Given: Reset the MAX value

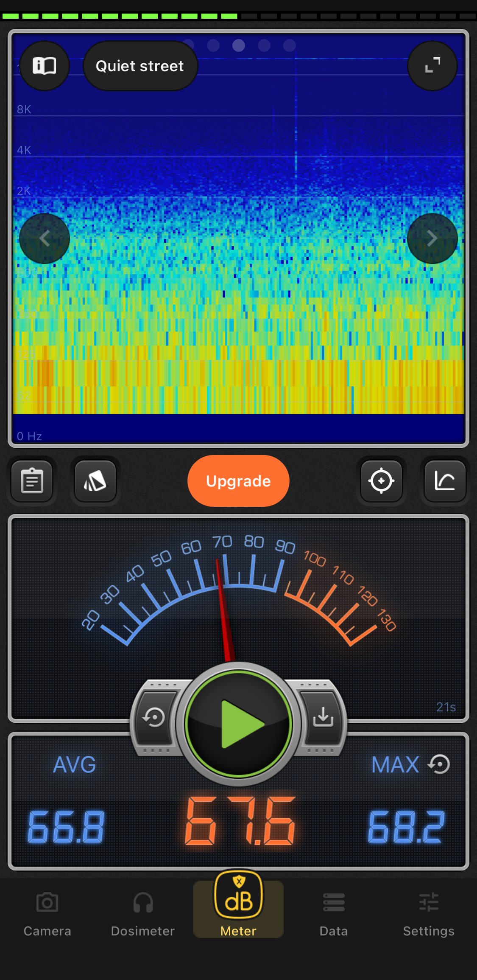Looking at the screenshot, I should pyautogui.click(x=439, y=764).
